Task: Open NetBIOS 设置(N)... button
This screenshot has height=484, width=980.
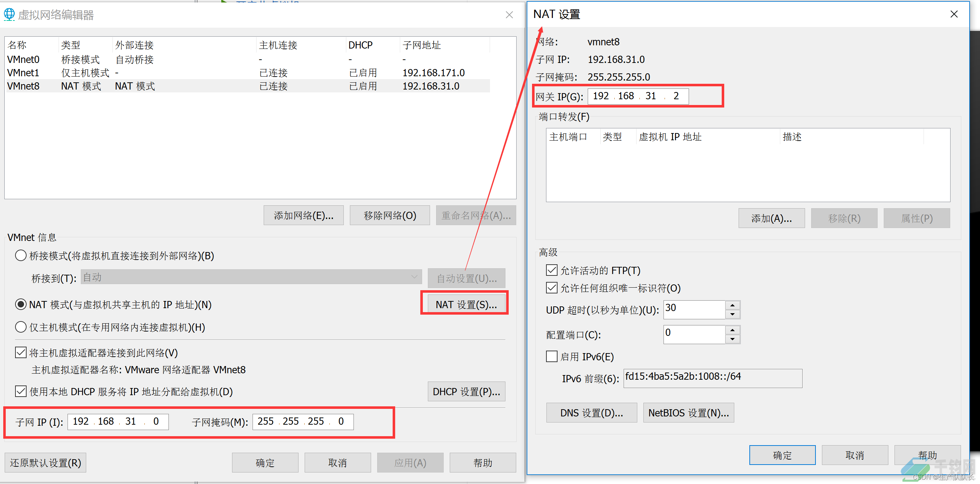Action: coord(689,413)
